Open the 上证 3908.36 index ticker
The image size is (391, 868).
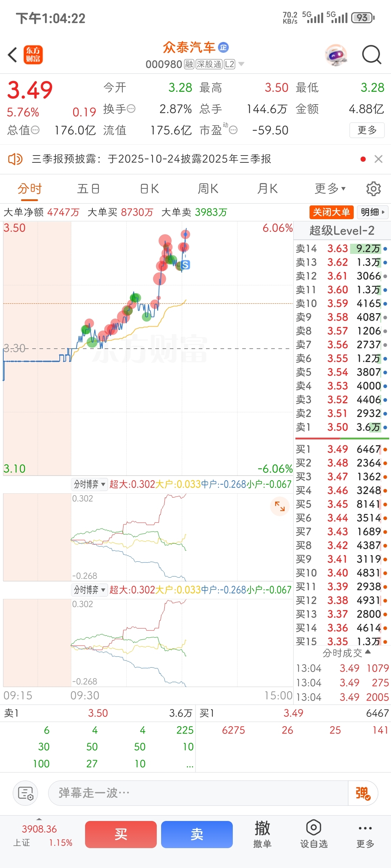tap(43, 835)
